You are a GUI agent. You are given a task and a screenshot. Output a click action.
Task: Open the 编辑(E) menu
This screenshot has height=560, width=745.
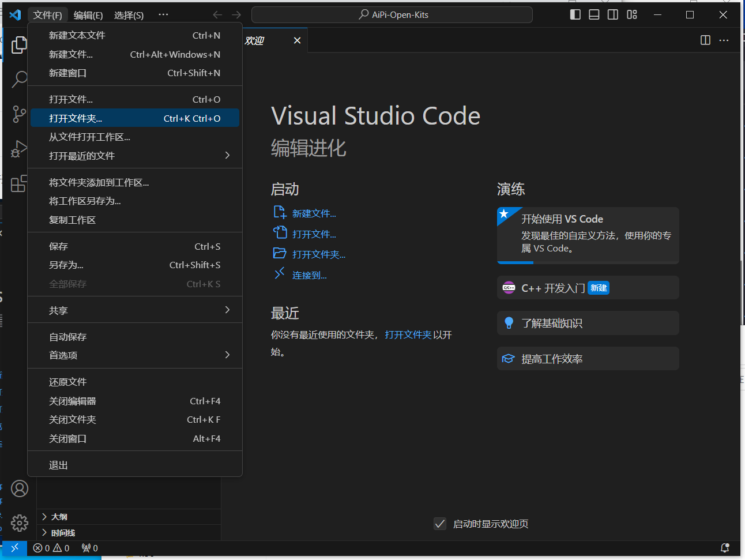coord(88,15)
